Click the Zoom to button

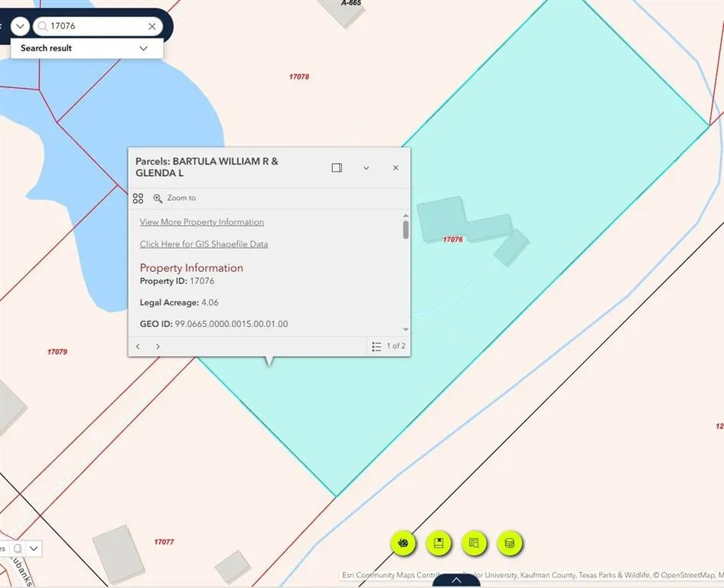click(174, 198)
